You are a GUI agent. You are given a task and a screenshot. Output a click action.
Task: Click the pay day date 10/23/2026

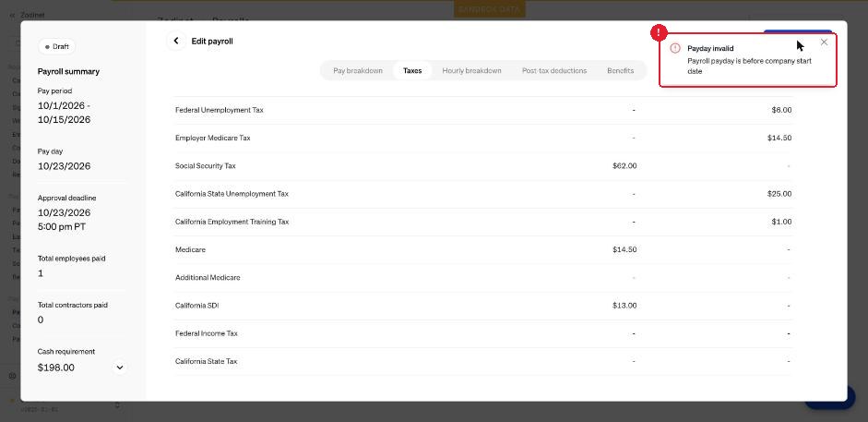tap(65, 166)
